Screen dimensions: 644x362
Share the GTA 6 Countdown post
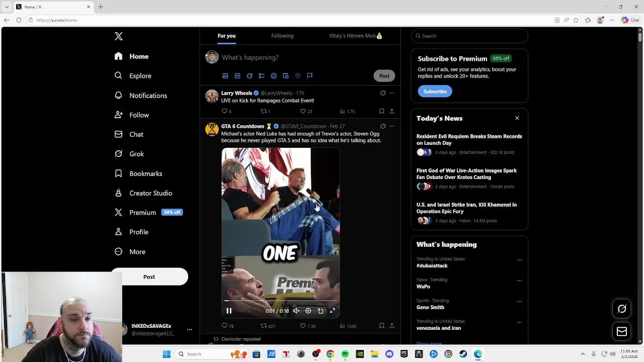coord(392,326)
